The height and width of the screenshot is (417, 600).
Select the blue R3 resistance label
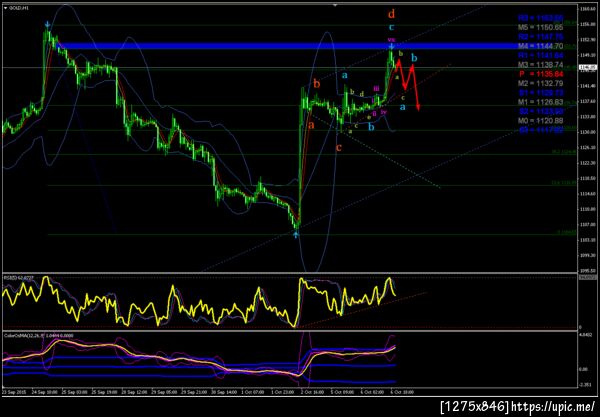click(540, 18)
